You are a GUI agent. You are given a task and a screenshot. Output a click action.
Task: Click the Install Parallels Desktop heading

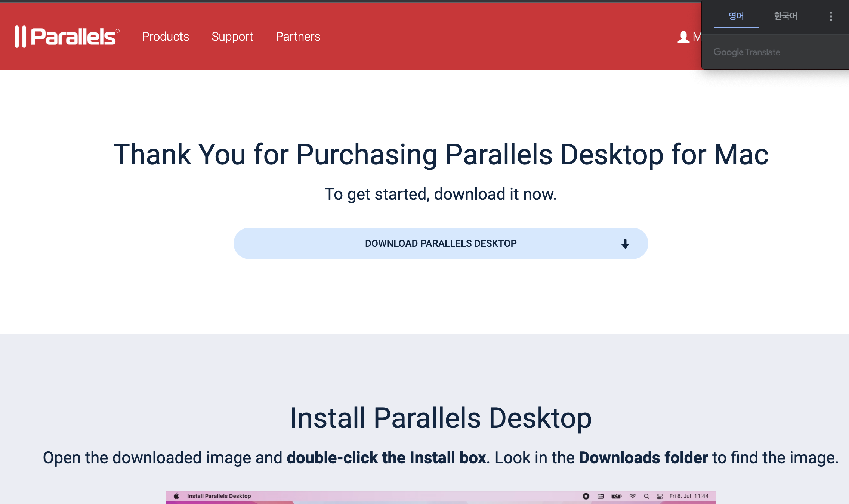click(441, 418)
